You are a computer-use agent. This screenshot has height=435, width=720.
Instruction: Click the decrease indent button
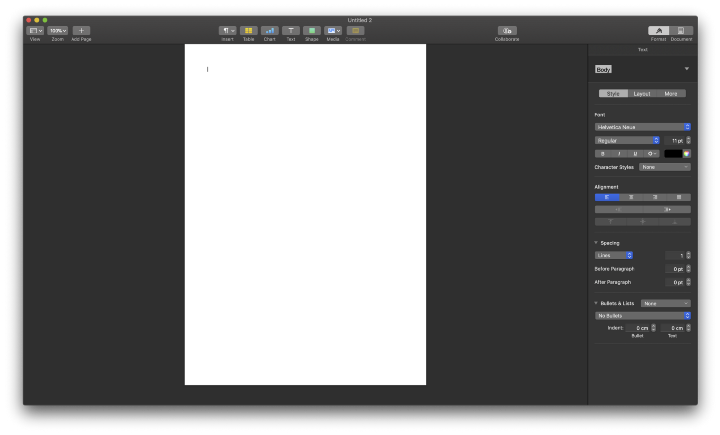619,209
